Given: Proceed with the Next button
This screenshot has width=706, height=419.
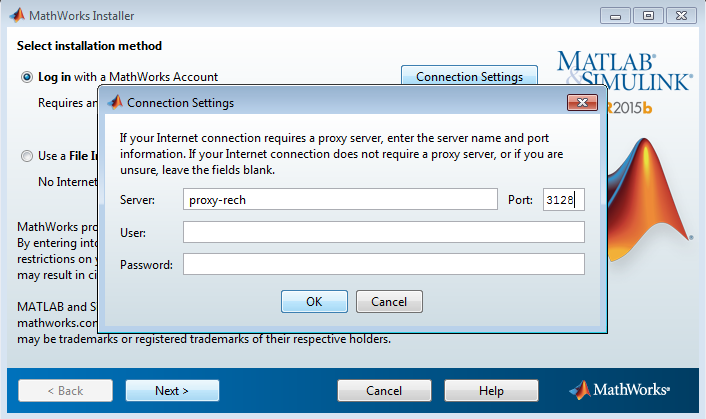Looking at the screenshot, I should click(x=172, y=391).
